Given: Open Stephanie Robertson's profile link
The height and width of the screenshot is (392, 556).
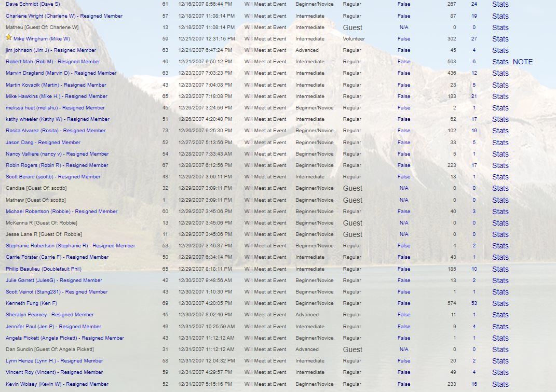Looking at the screenshot, I should 70,246.
